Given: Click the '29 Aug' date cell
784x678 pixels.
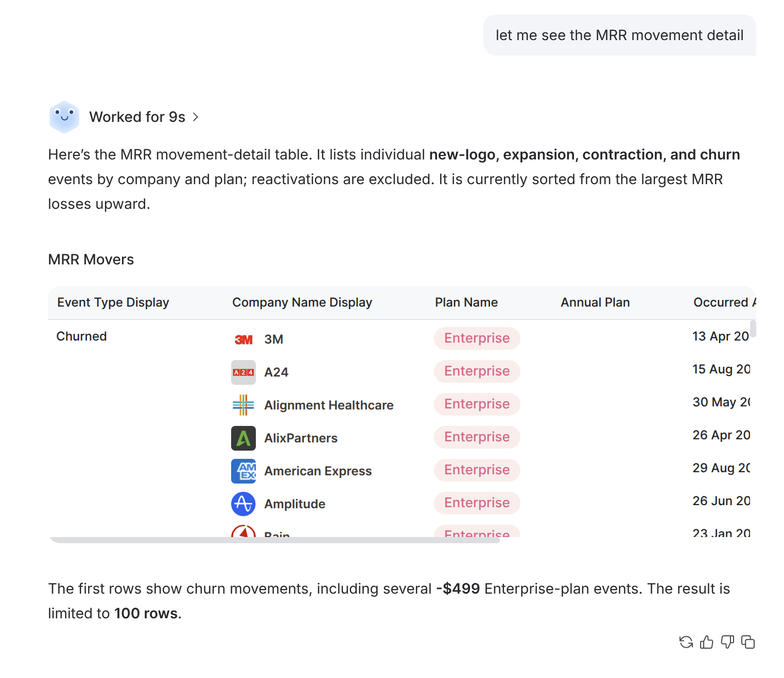Looking at the screenshot, I should (x=721, y=468).
